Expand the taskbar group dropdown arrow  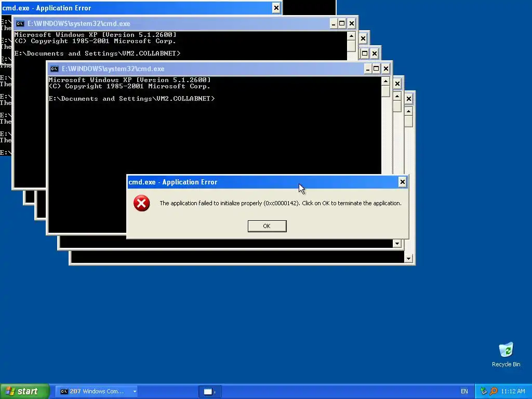click(x=135, y=392)
